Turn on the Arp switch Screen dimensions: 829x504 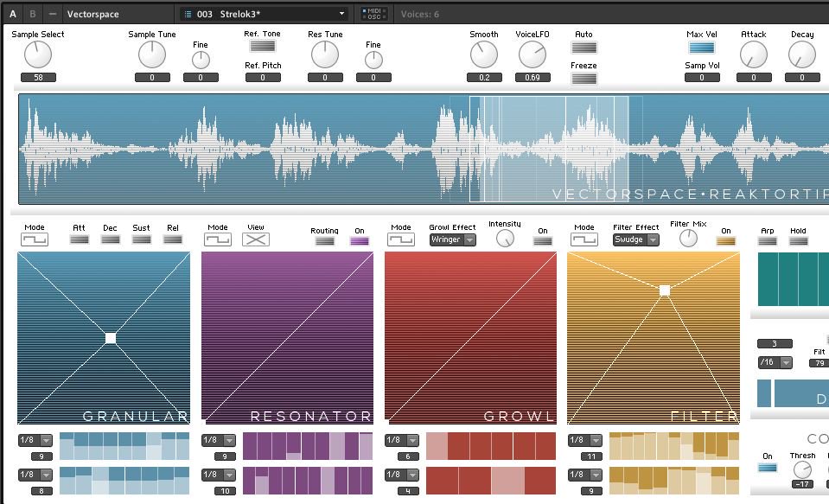click(x=768, y=239)
